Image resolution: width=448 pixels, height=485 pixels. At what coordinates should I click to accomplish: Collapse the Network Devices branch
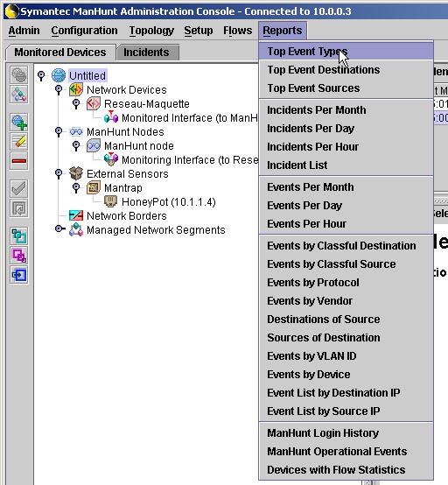tap(59, 89)
